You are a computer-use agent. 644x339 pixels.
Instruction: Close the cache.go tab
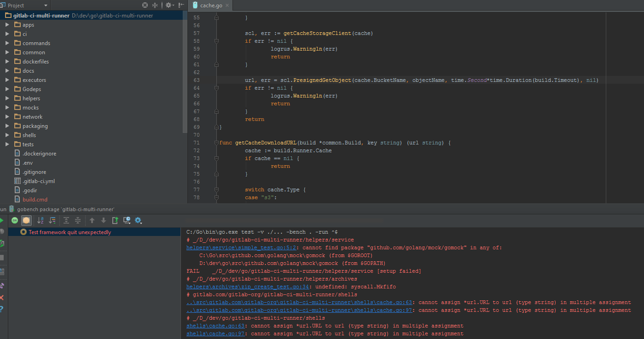[x=226, y=6]
